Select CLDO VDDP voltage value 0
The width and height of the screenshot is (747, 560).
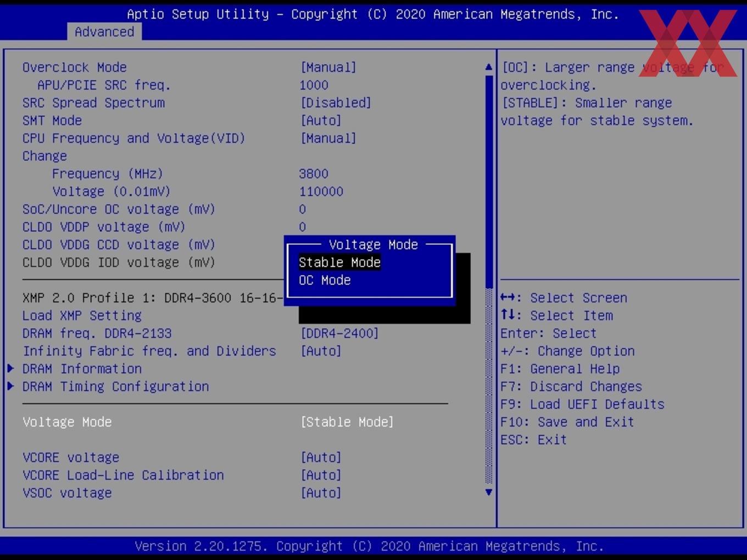[x=303, y=227]
